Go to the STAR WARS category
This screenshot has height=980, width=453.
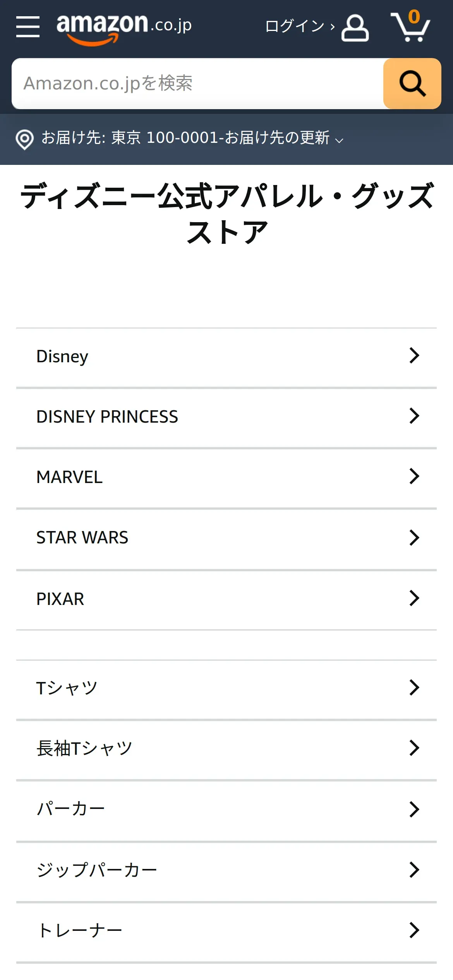coord(226,538)
